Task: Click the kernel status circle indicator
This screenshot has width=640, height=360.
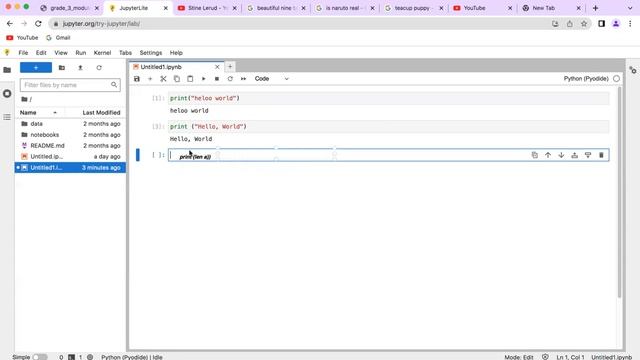Action: pos(616,78)
